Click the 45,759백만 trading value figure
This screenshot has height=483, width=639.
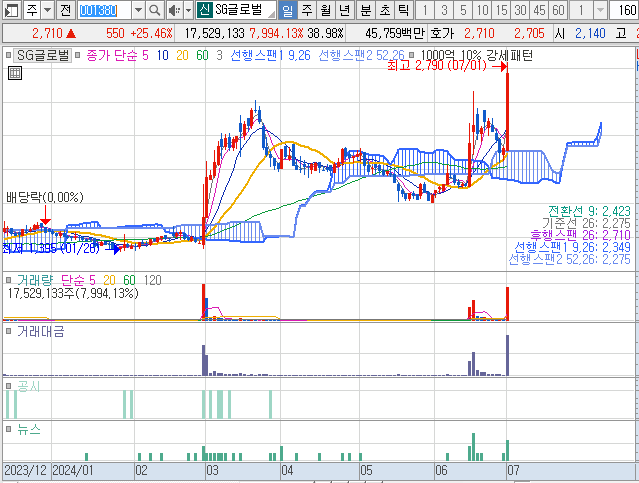395,33
